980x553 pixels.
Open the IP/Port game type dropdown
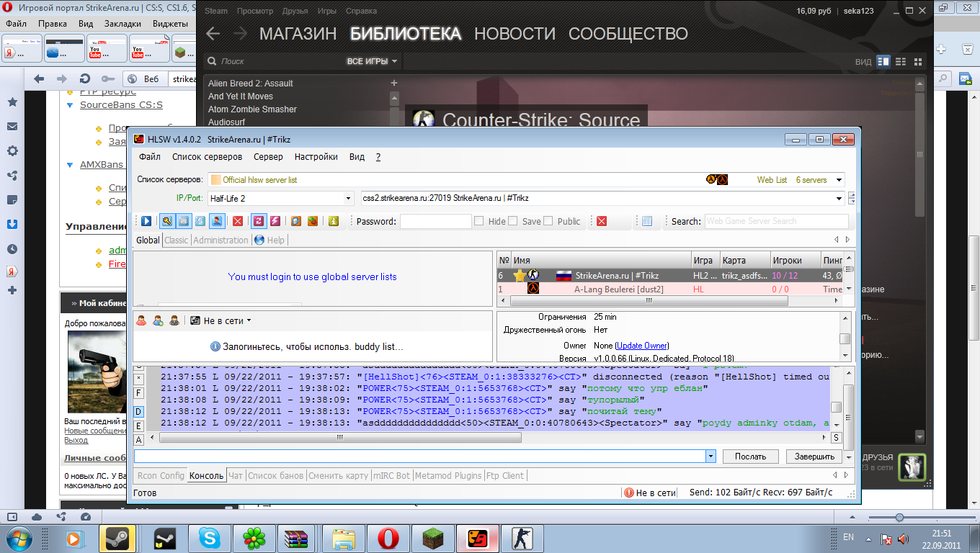pos(348,198)
